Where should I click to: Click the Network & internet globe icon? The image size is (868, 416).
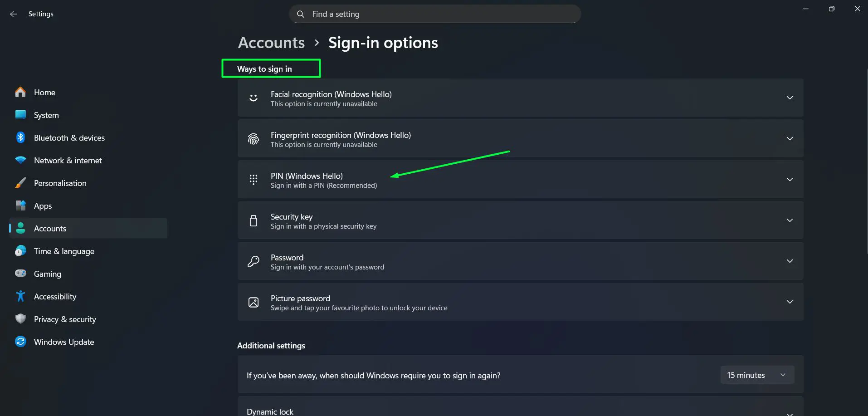[20, 160]
